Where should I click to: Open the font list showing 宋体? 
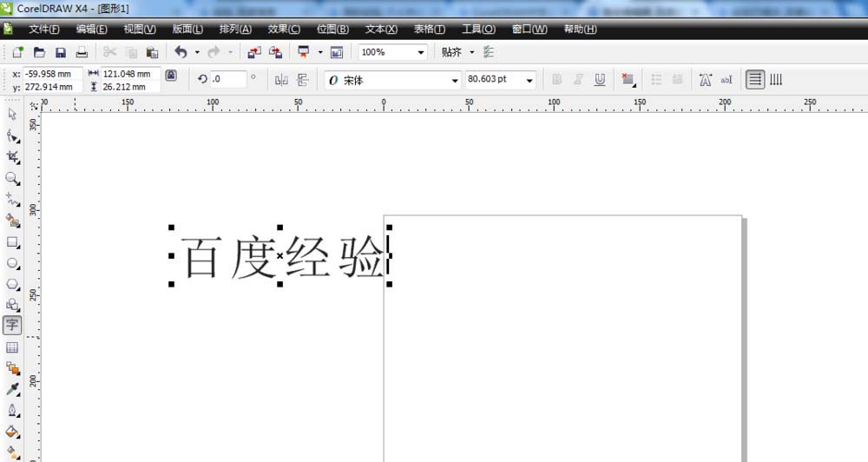pos(455,80)
